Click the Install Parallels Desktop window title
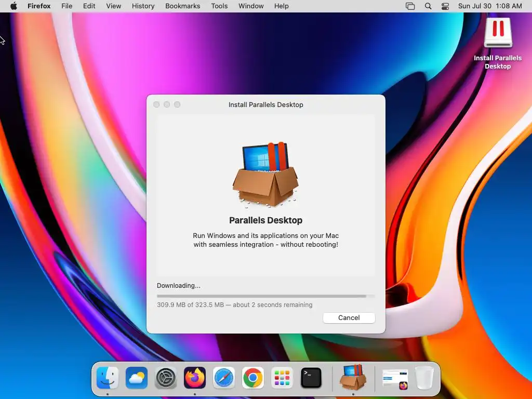The image size is (532, 399). click(265, 104)
